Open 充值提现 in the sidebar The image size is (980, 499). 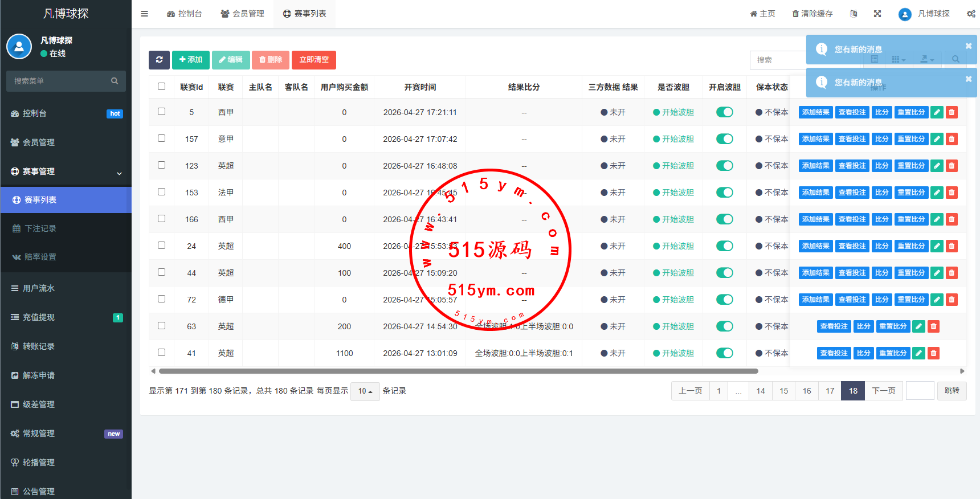point(39,317)
